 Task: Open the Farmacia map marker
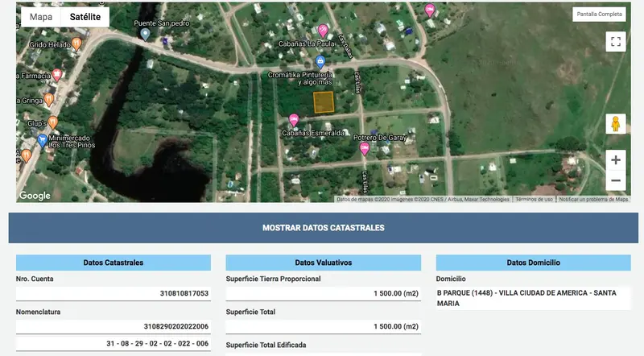tap(56, 74)
